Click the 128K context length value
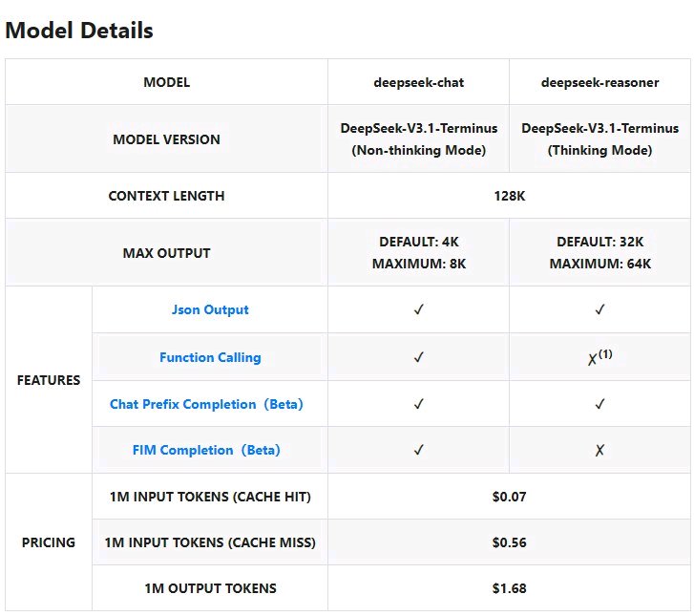Screen dimensions: 694x616 coord(509,196)
